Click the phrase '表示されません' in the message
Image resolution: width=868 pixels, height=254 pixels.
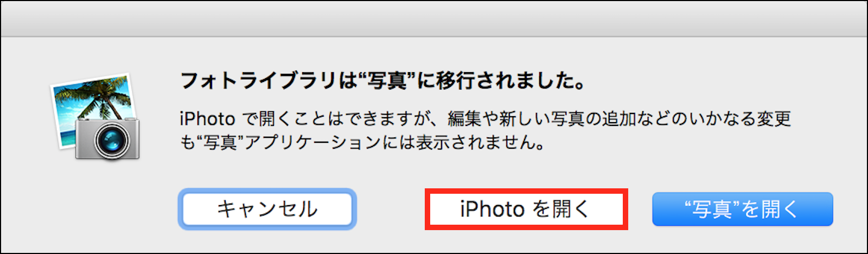pyautogui.click(x=475, y=142)
